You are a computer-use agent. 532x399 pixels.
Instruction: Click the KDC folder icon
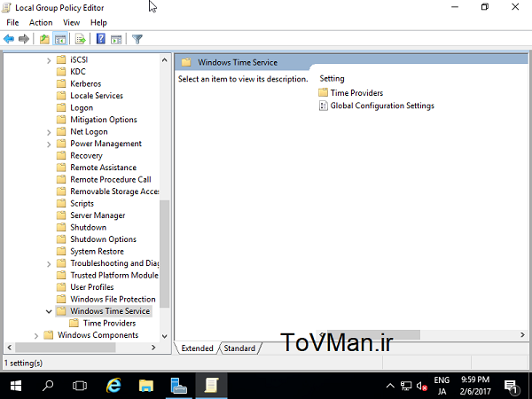click(x=61, y=72)
